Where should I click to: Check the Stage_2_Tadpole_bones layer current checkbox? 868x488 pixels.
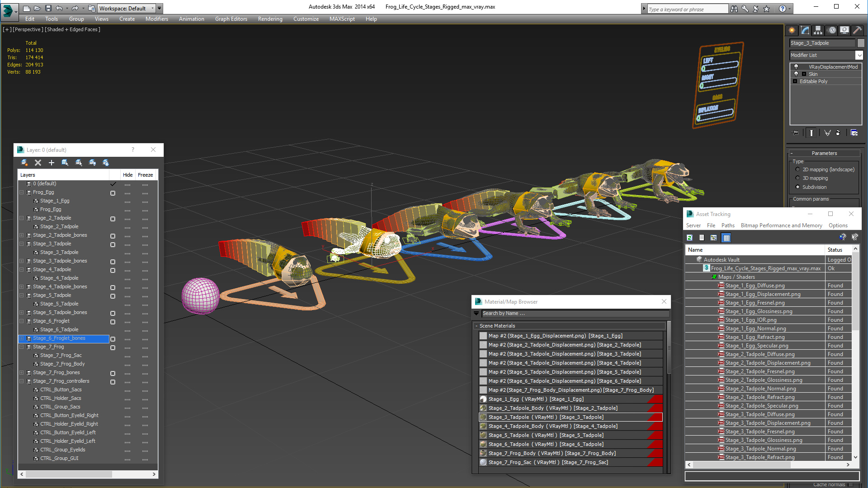(113, 236)
